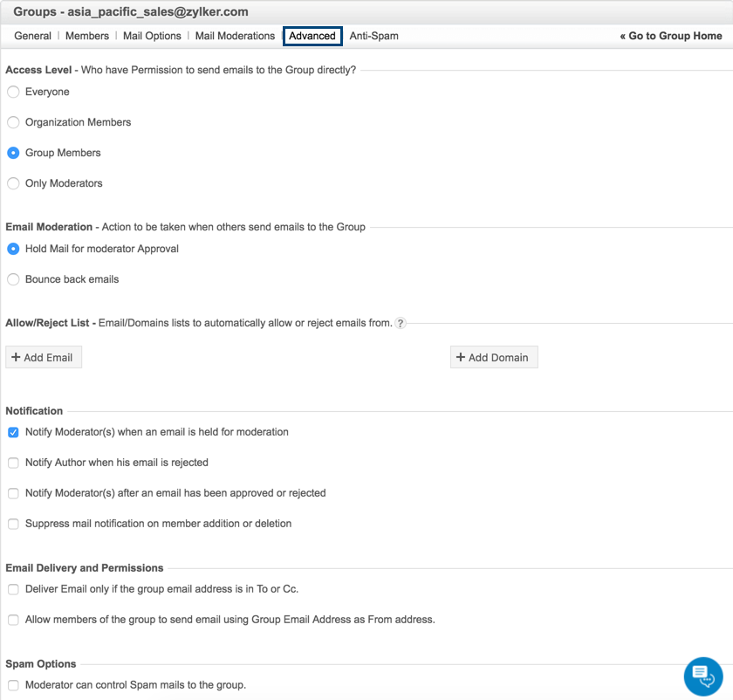The width and height of the screenshot is (733, 700).
Task: Enable Suppress mail notification on member changes
Action: tap(13, 524)
